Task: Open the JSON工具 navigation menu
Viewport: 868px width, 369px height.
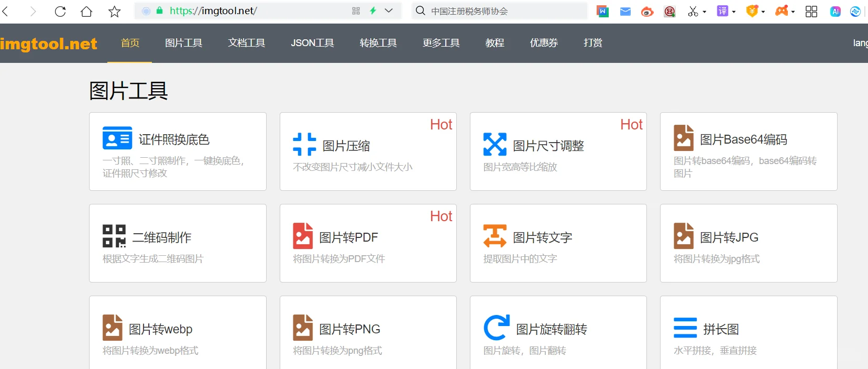Action: tap(312, 43)
